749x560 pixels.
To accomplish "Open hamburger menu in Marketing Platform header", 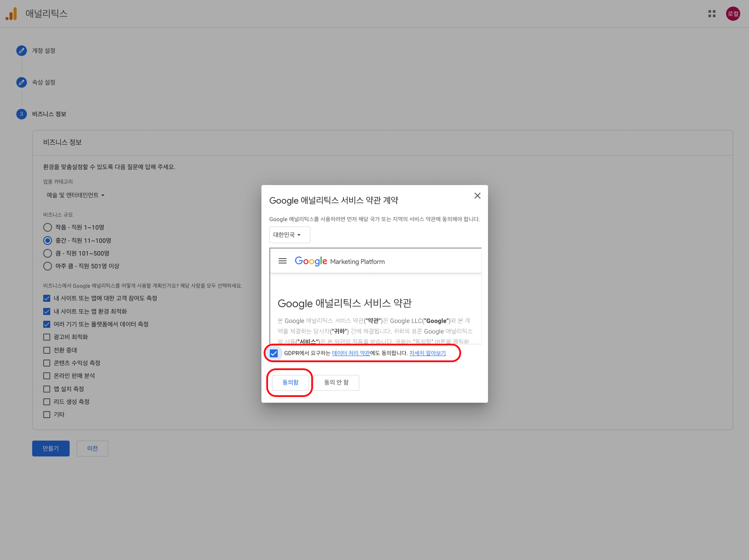I will 283,261.
